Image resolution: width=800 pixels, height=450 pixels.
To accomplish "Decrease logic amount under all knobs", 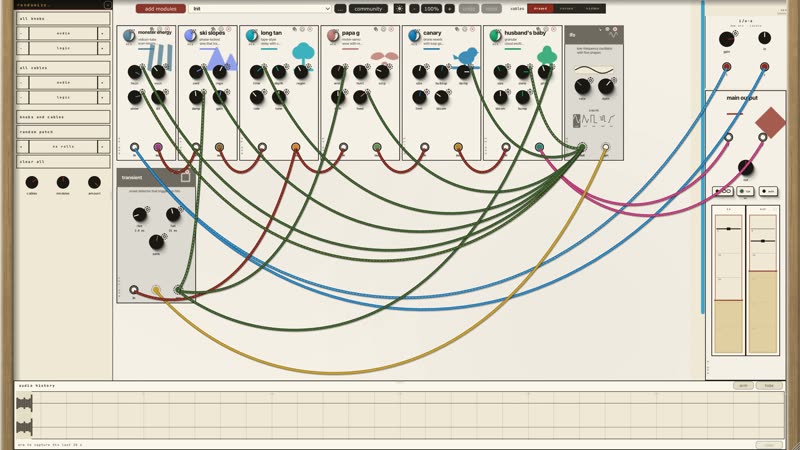I will [x=22, y=48].
